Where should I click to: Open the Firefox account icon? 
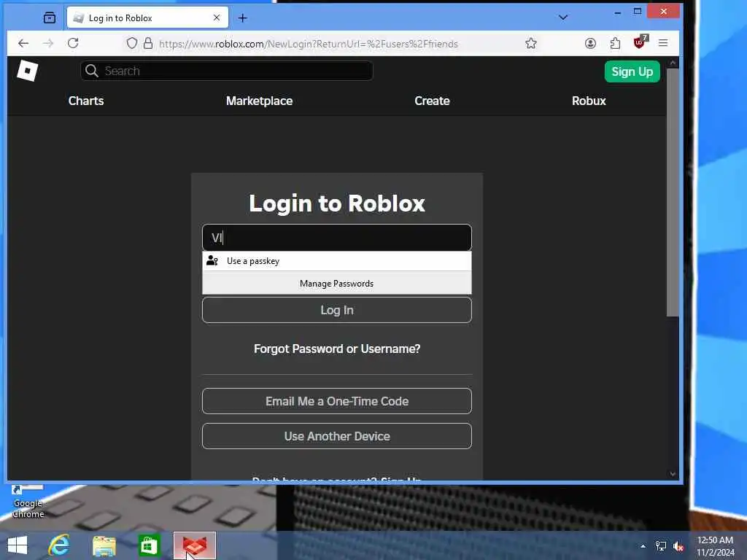point(590,43)
